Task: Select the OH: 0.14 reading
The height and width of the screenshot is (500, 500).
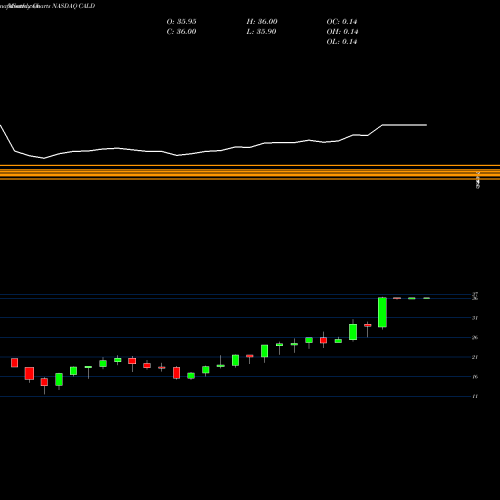Action: (x=342, y=32)
